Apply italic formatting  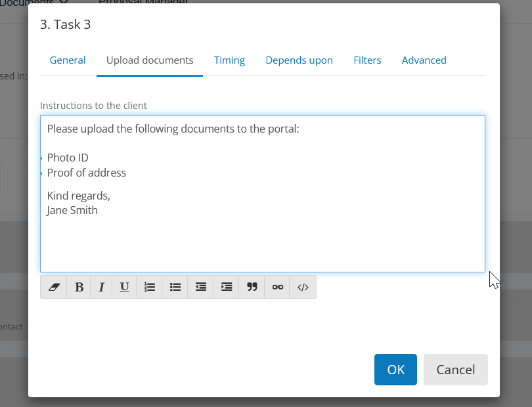[101, 287]
